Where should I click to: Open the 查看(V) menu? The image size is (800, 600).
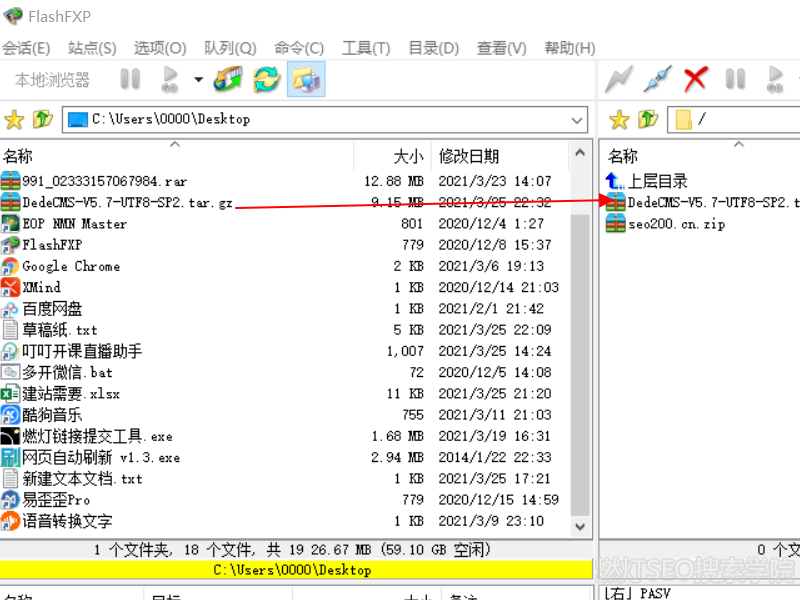pyautogui.click(x=502, y=48)
